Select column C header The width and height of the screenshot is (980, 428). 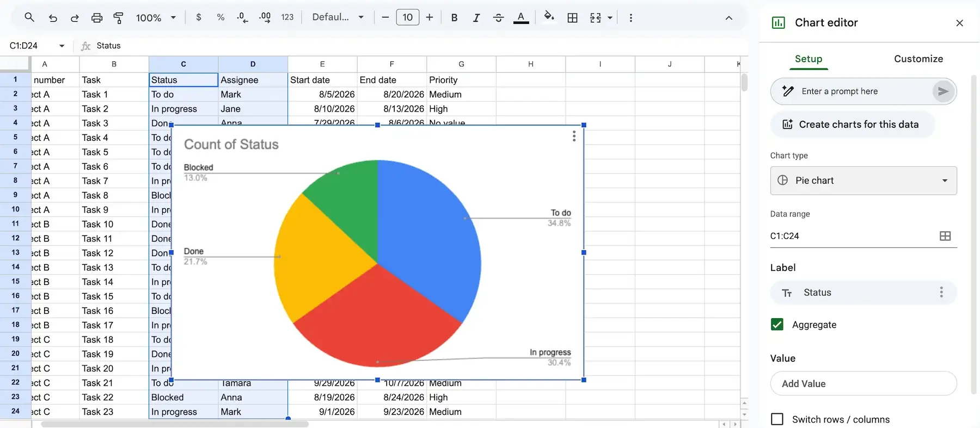click(183, 64)
